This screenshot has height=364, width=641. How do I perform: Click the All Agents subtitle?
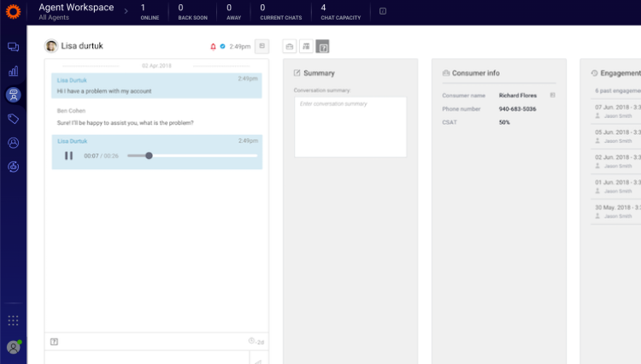pos(54,17)
